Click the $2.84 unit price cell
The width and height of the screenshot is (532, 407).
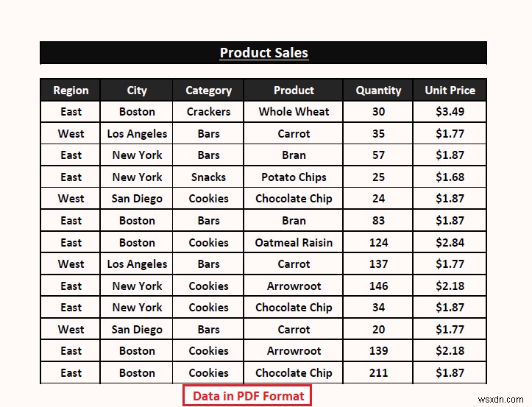450,242
